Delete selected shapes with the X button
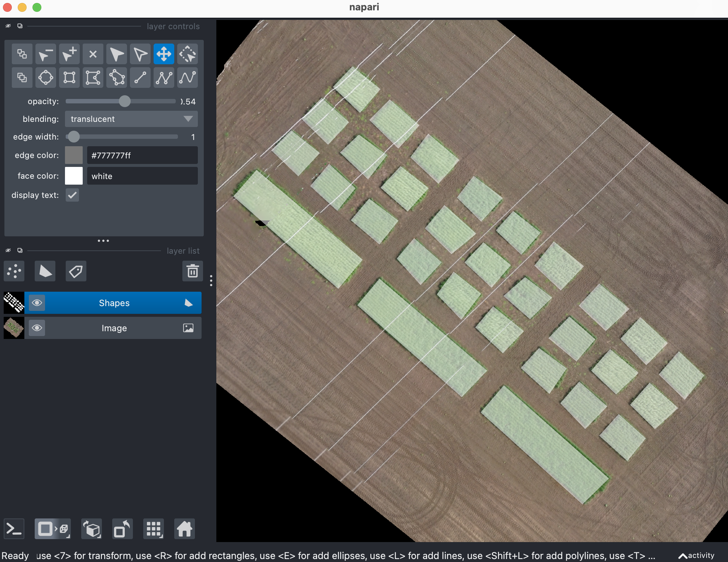This screenshot has width=728, height=562. click(93, 54)
